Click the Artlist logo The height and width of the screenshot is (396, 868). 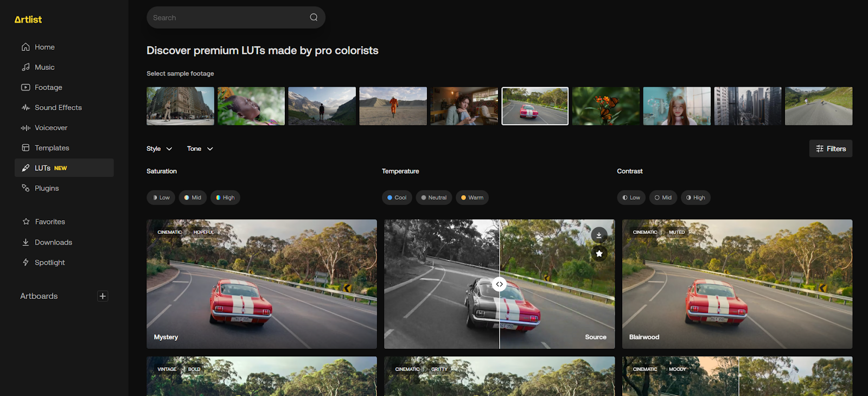click(28, 20)
